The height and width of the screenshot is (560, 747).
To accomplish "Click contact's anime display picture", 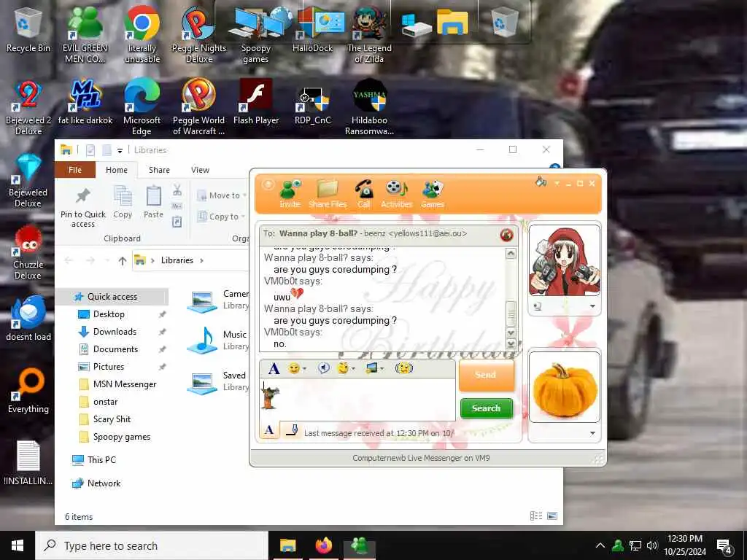I will point(565,260).
